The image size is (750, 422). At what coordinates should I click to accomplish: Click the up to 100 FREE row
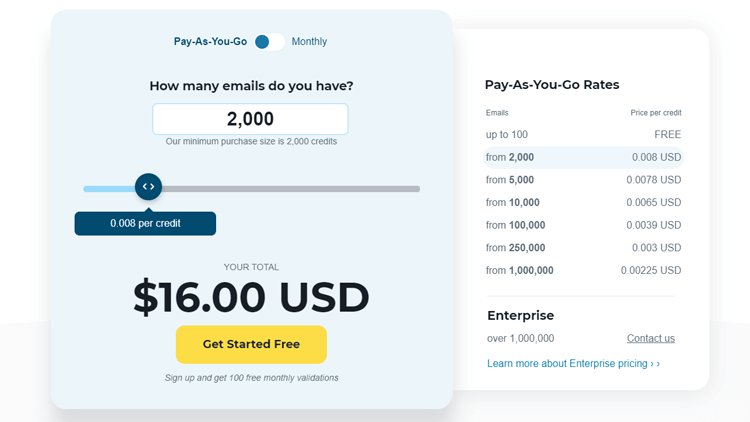(x=583, y=134)
